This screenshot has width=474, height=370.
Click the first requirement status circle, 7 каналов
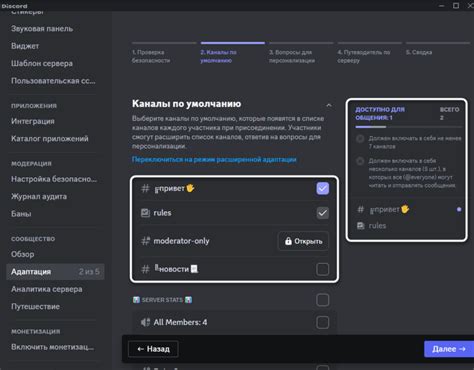pos(360,139)
